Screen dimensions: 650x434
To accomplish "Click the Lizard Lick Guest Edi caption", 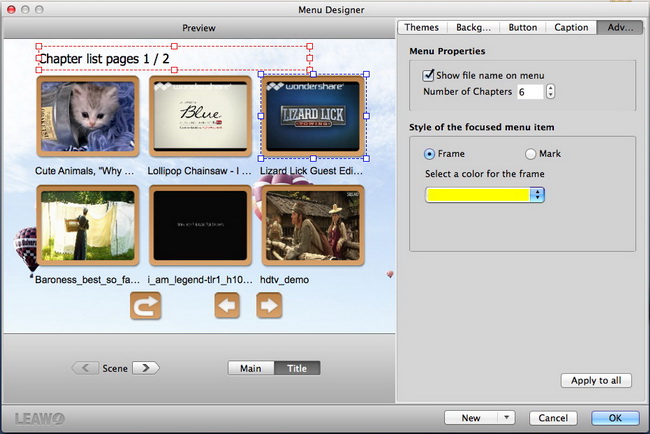I will click(311, 171).
